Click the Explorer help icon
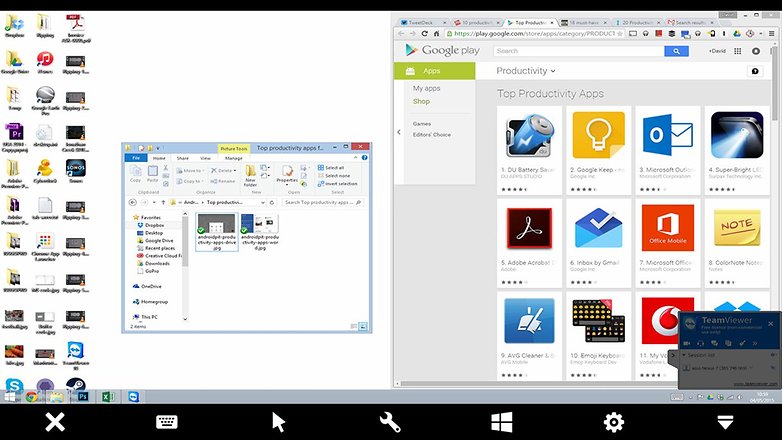This screenshot has width=782, height=440. tap(365, 158)
